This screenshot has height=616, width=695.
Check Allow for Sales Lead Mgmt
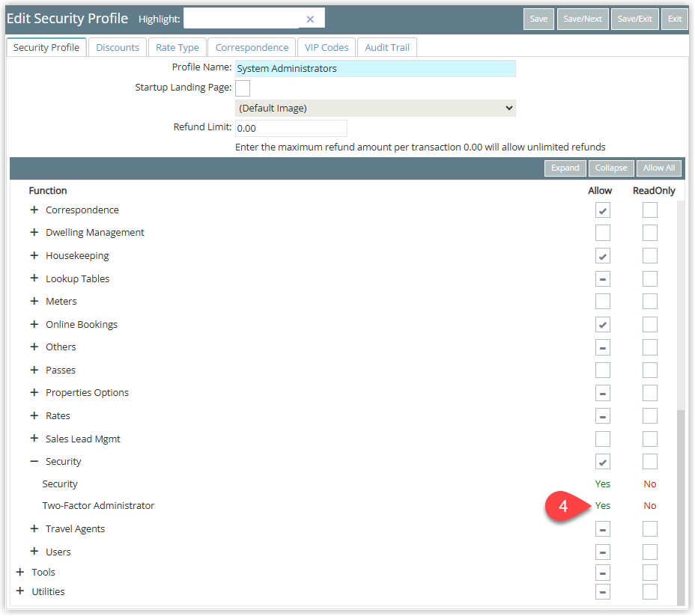603,439
